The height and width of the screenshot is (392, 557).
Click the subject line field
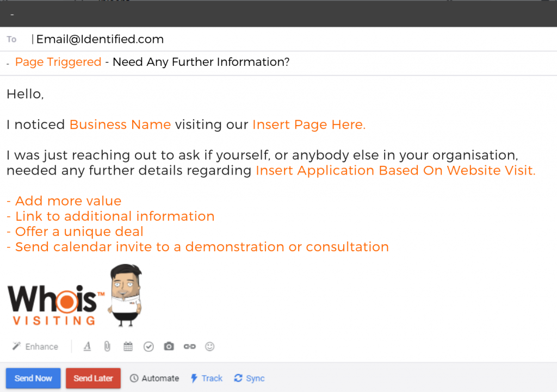tap(278, 62)
